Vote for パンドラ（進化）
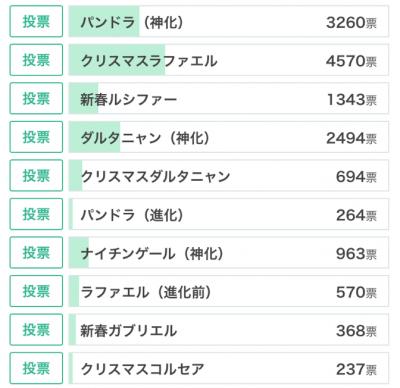The width and height of the screenshot is (400, 388). pos(36,214)
